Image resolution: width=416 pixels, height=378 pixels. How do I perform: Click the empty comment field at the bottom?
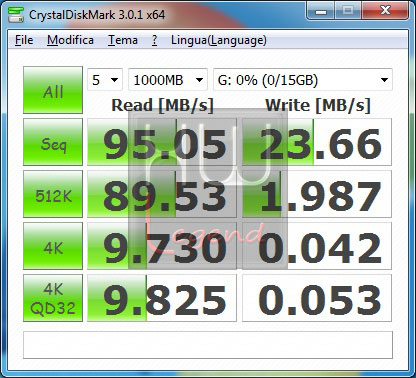pos(208,345)
